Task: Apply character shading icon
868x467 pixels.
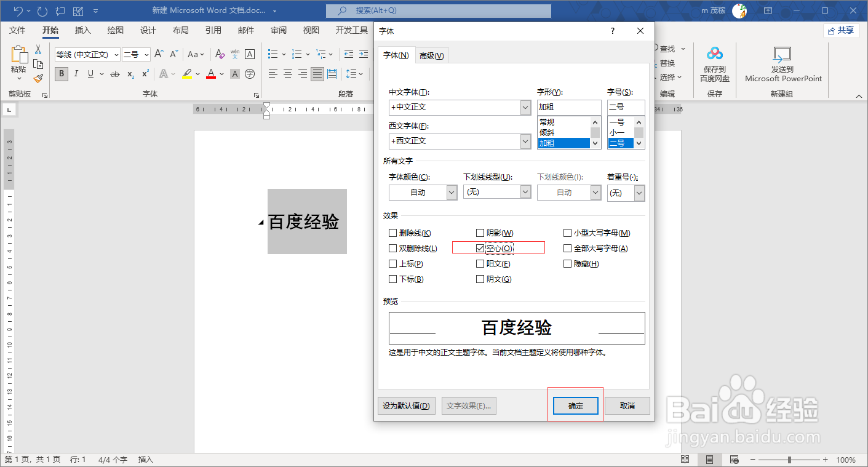Action: tap(235, 74)
